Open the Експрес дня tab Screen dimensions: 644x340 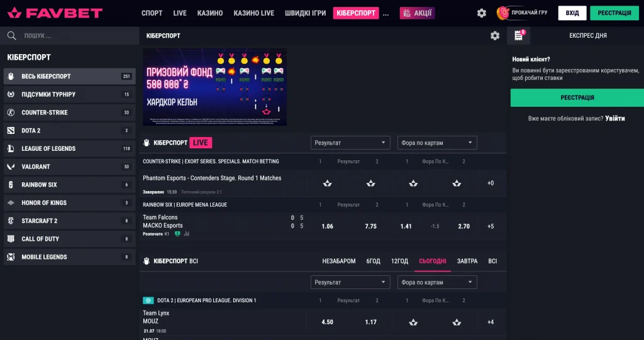(588, 36)
